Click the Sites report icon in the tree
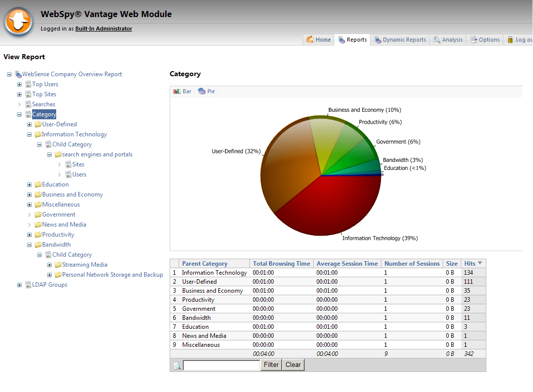The width and height of the screenshot is (533, 392). click(x=68, y=164)
